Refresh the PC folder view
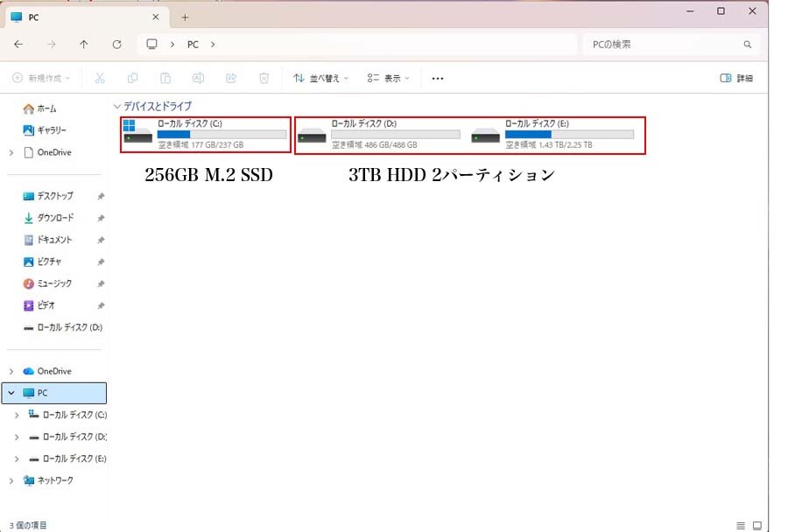Screen dimensions: 788x532 click(x=116, y=45)
